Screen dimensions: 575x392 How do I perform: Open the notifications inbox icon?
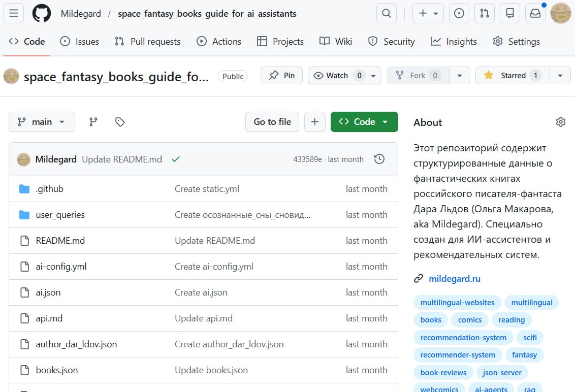click(x=535, y=14)
